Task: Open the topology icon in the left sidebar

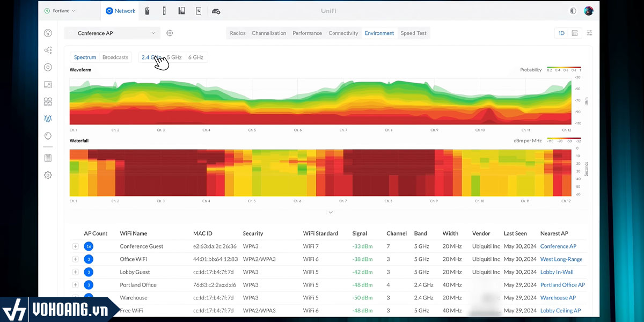Action: (x=48, y=50)
